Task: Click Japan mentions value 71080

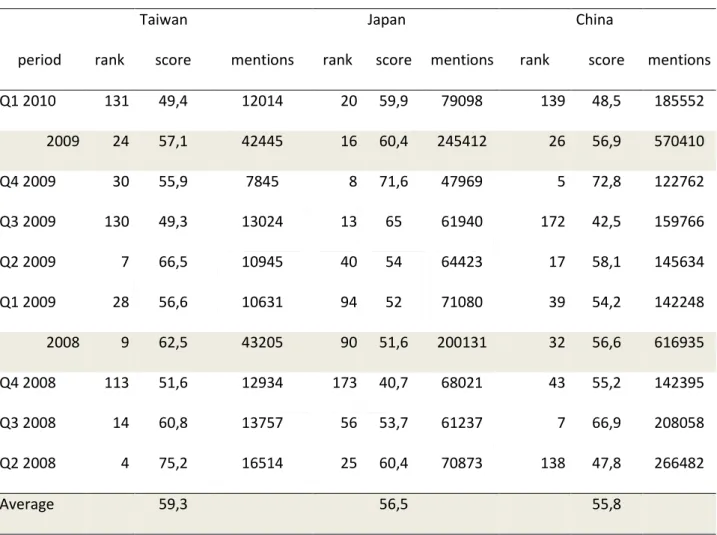Action: (462, 302)
